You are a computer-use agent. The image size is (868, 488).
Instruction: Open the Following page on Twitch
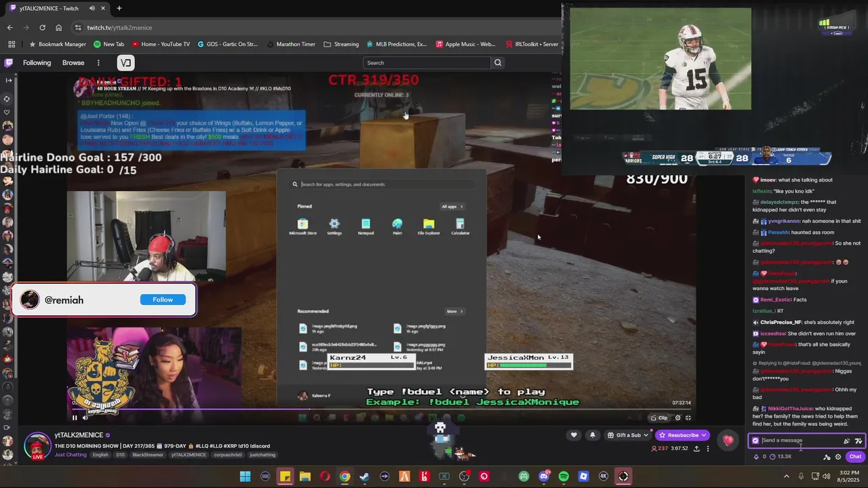click(x=37, y=63)
